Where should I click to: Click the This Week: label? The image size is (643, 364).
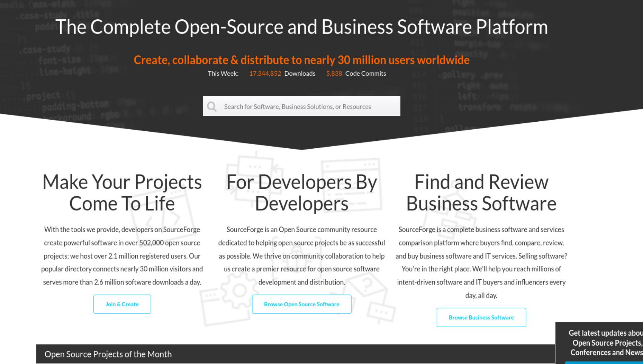pyautogui.click(x=223, y=73)
